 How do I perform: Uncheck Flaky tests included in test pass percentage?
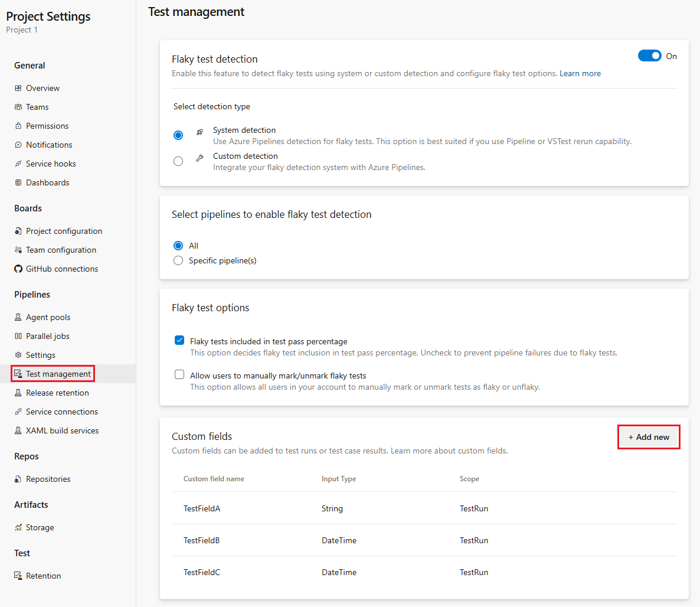[x=179, y=340]
